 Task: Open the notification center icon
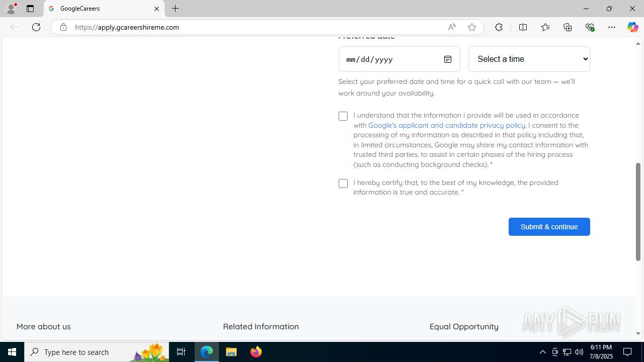(x=628, y=352)
